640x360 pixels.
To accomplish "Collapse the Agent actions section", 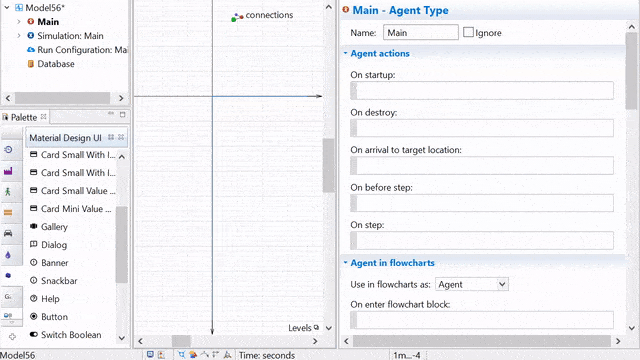I will tap(345, 53).
